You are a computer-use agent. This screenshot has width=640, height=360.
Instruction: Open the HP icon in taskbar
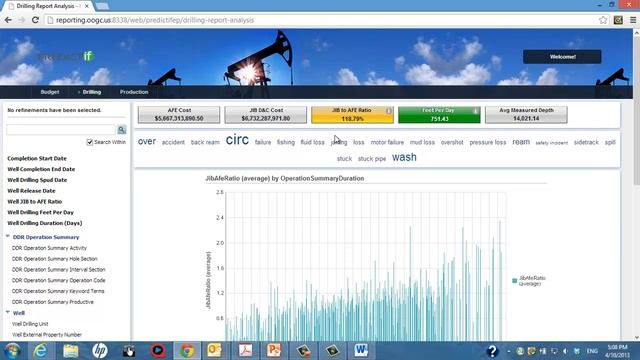point(100,351)
